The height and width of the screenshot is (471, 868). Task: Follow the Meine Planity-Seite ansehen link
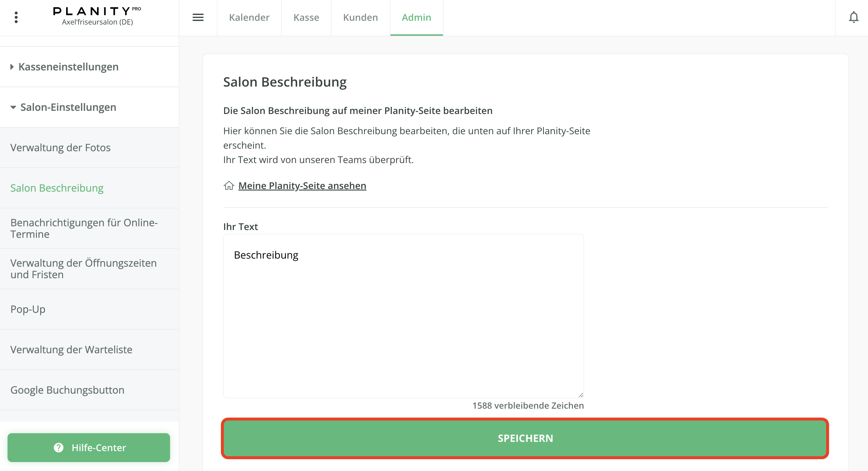(x=302, y=186)
